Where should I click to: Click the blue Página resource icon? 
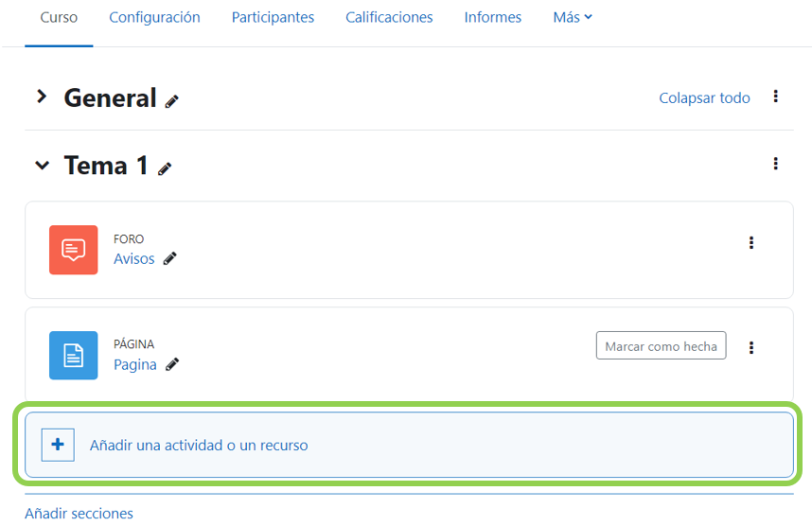pos(73,355)
